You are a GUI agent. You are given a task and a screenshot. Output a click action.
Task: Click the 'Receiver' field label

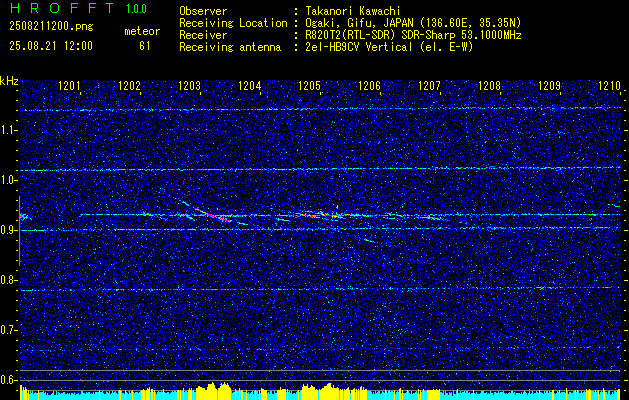click(203, 35)
